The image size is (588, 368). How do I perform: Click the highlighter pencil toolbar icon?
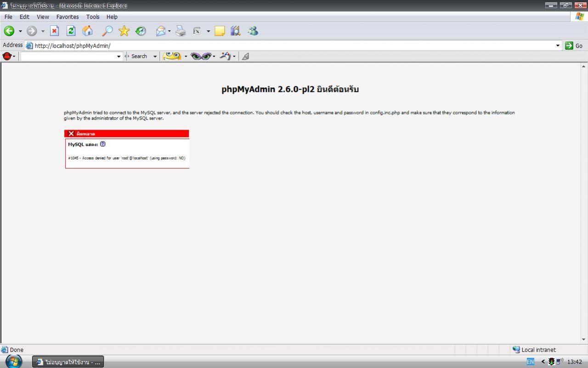click(x=245, y=56)
